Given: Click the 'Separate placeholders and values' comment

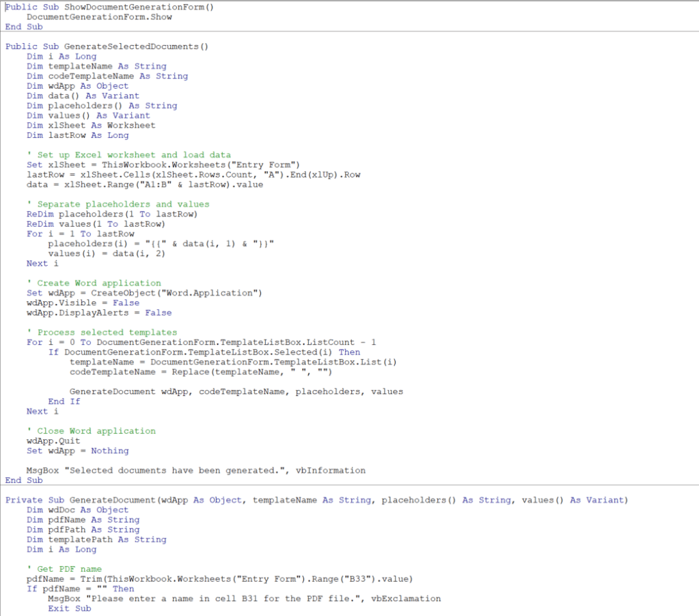Looking at the screenshot, I should point(123,204).
